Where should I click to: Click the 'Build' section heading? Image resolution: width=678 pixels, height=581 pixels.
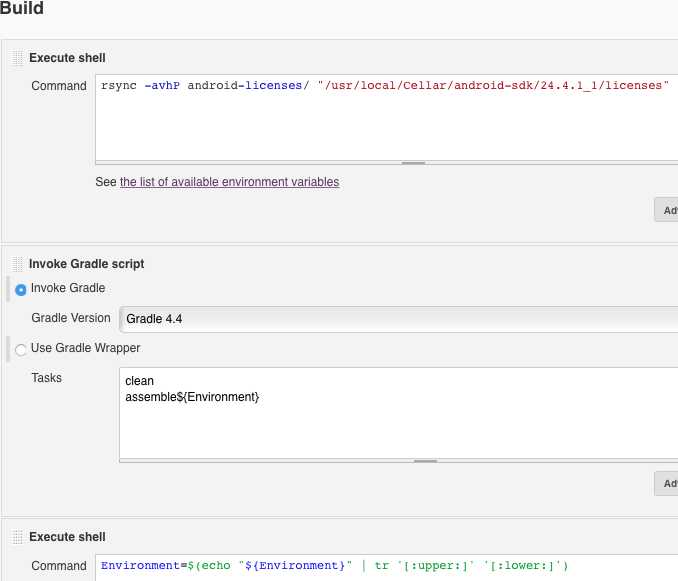click(x=22, y=8)
